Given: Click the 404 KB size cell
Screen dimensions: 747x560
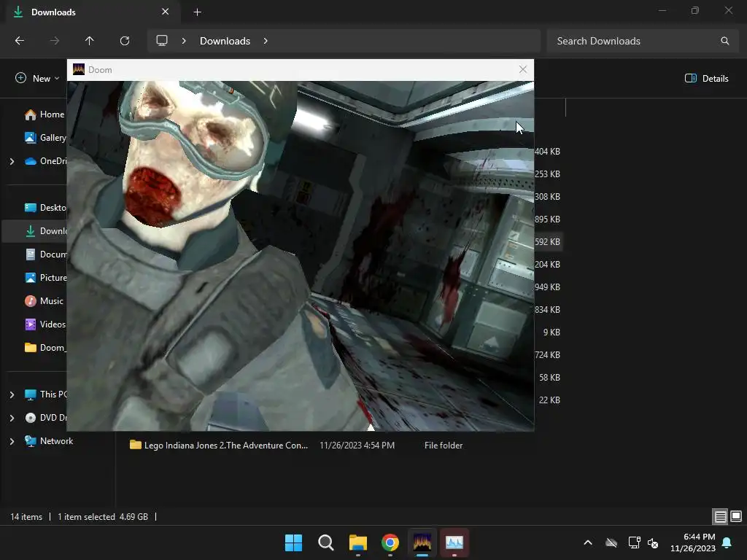Looking at the screenshot, I should pos(547,152).
